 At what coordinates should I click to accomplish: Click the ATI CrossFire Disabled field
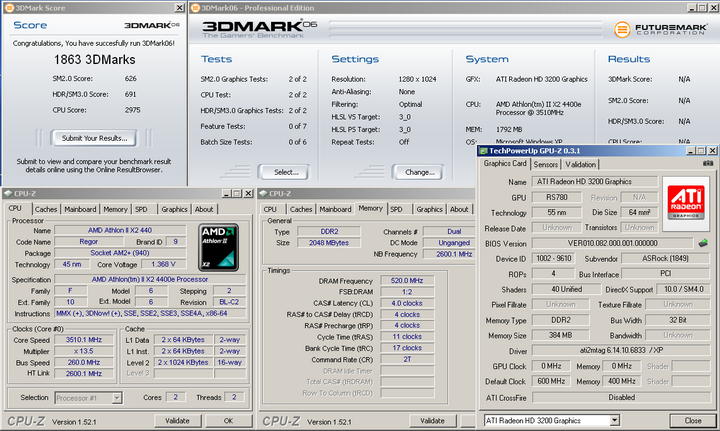point(621,397)
